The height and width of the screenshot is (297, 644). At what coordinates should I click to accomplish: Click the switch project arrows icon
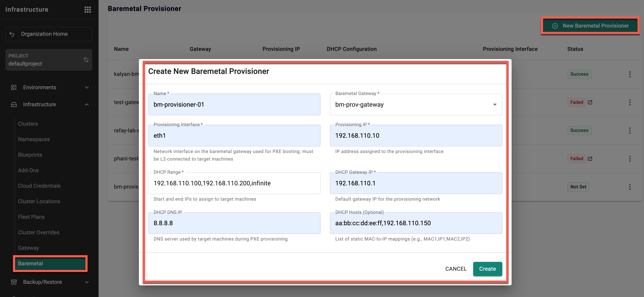pos(86,60)
